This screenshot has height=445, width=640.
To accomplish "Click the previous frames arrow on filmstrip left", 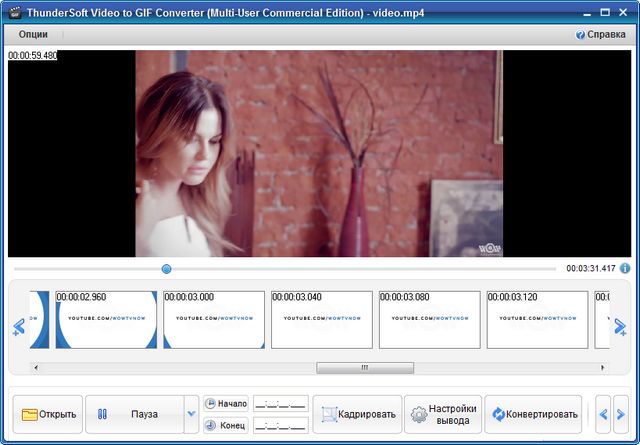I will (x=18, y=326).
